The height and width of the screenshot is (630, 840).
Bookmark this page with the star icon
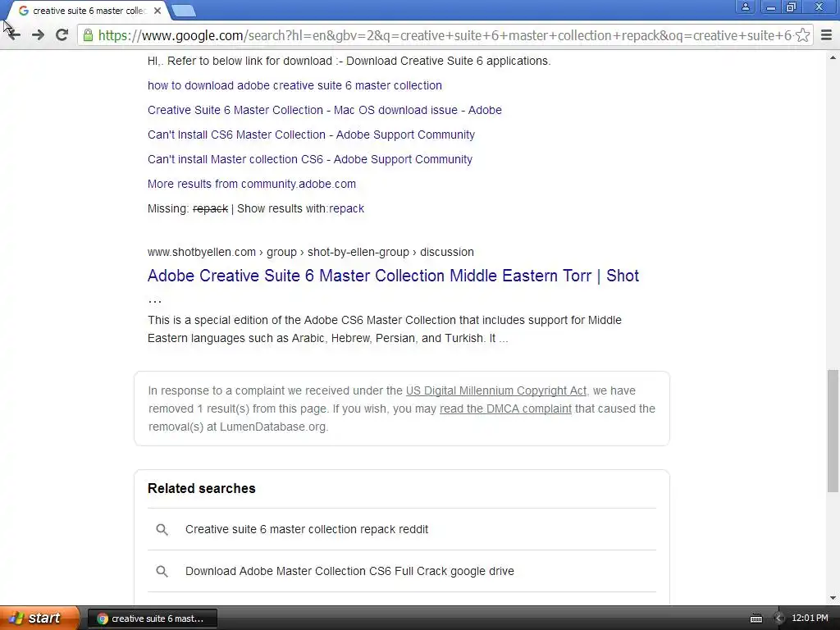point(802,35)
